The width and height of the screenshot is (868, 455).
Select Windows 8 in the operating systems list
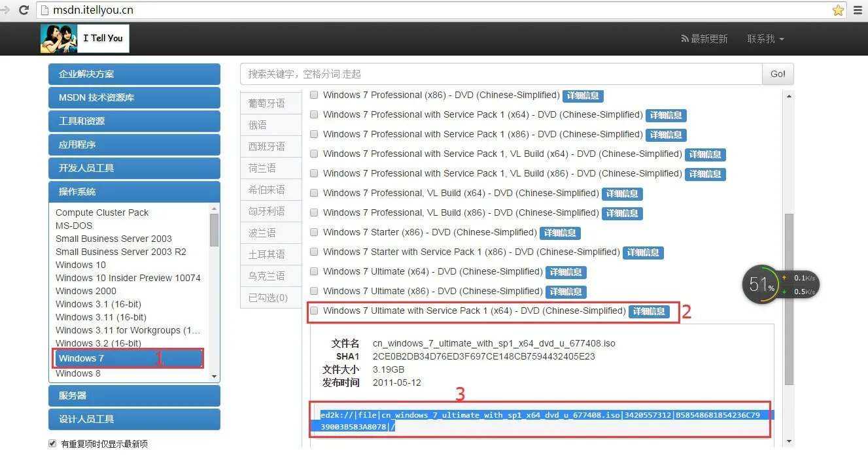[x=77, y=373]
